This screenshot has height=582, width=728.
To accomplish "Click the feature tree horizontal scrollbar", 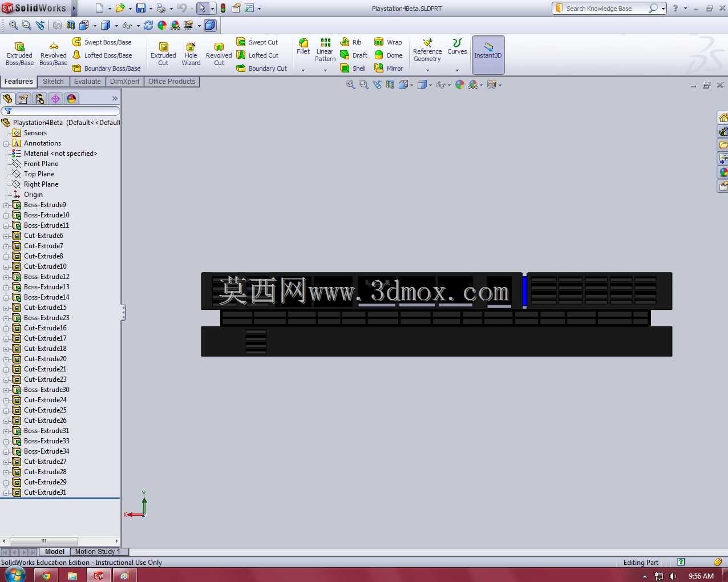I will 43,541.
